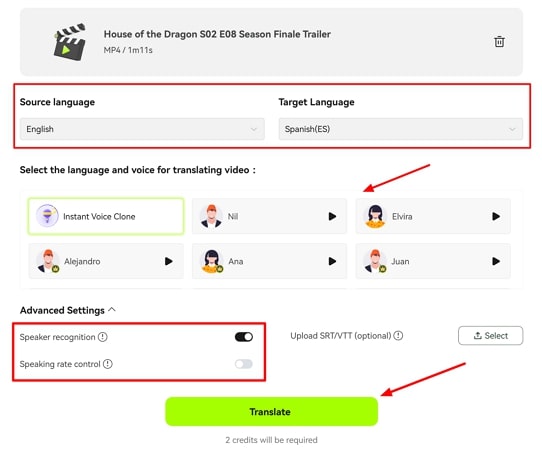Choose the Elvira voice card

(433, 216)
